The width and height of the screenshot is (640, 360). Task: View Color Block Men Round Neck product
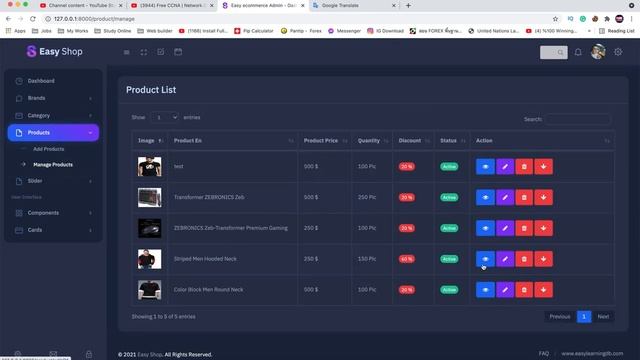tap(485, 290)
